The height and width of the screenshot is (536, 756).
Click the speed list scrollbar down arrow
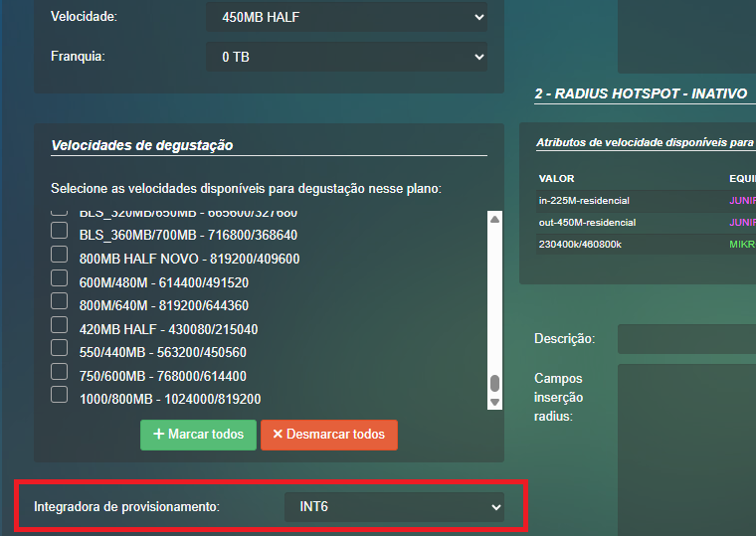[494, 402]
